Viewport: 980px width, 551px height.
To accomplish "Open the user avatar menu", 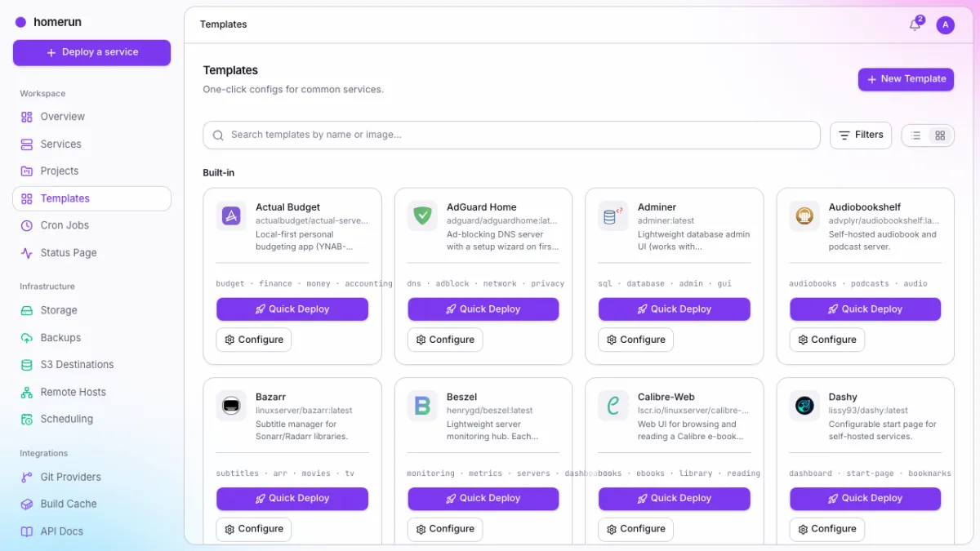I will pyautogui.click(x=945, y=25).
